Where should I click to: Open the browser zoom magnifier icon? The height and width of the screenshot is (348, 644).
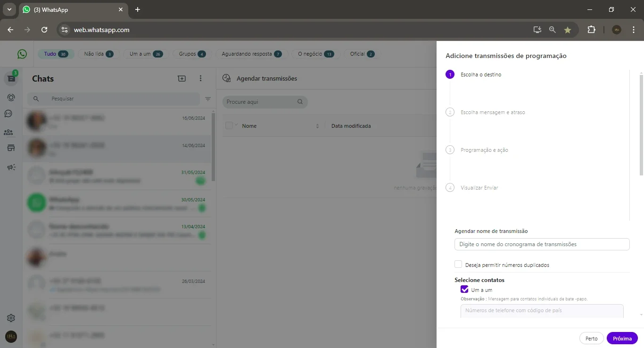tap(553, 30)
